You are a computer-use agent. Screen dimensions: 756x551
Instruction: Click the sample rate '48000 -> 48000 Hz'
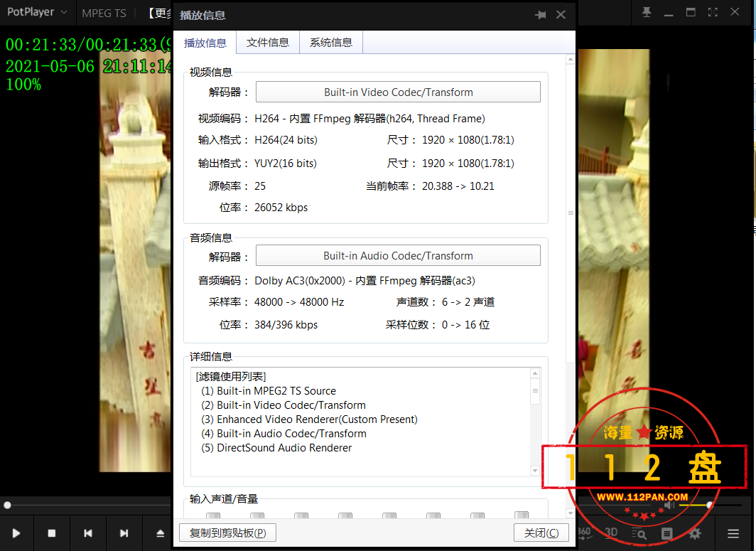(299, 302)
